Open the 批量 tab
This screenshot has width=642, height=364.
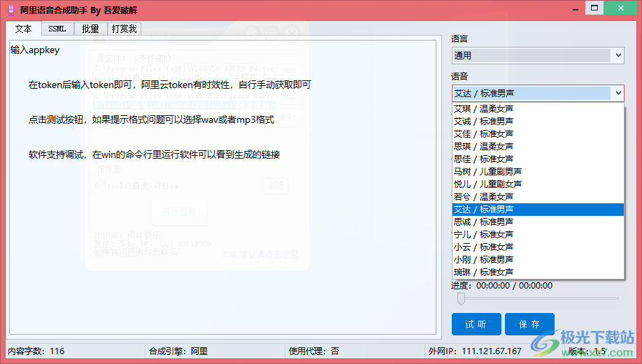coord(90,29)
